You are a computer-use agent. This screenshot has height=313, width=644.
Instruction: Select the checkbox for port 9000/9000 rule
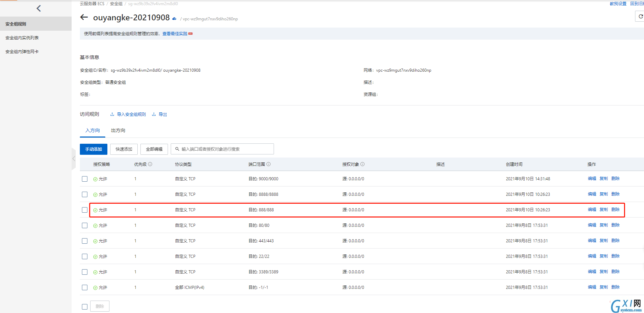[x=85, y=179]
